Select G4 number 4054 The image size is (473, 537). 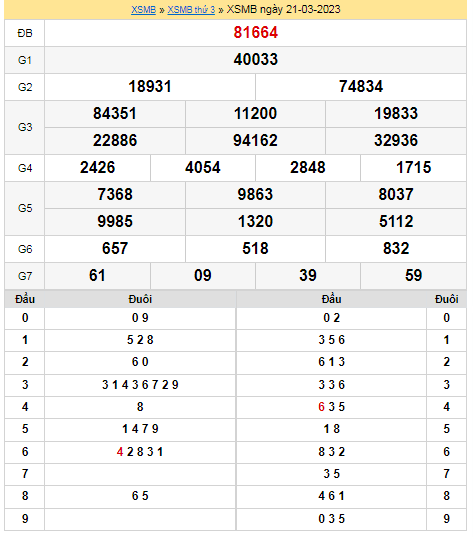pyautogui.click(x=203, y=168)
